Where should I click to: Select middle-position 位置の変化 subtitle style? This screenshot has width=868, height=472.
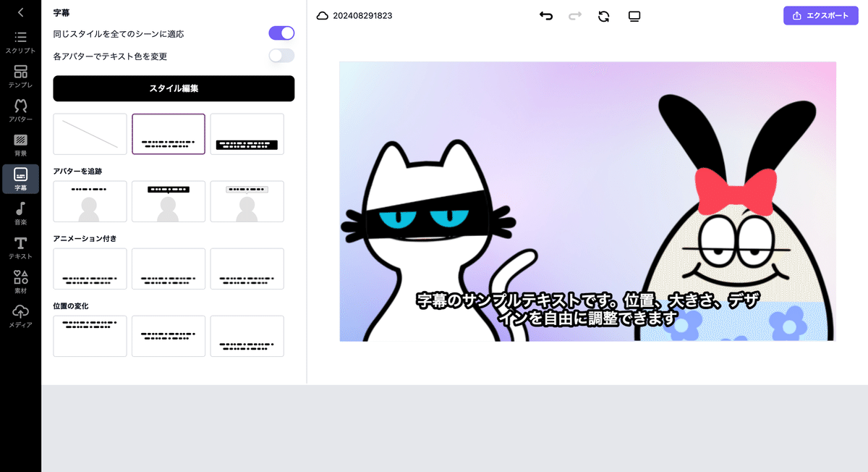pos(169,336)
